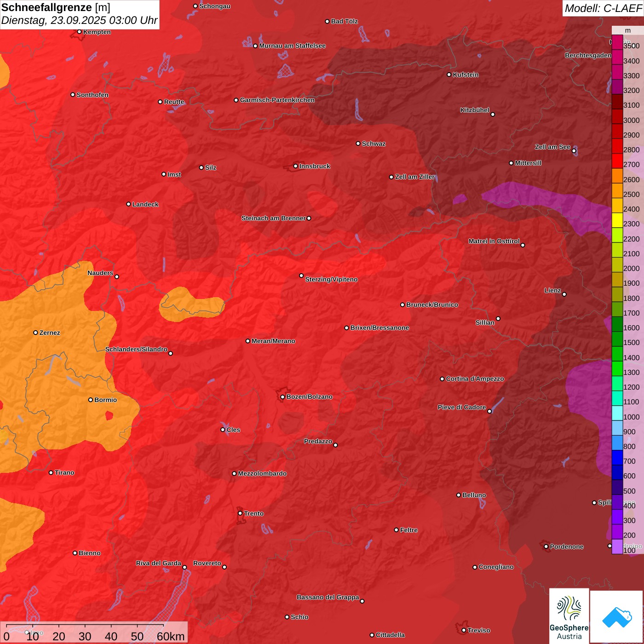This screenshot has height=644, width=644.
Task: Click the Kufstein marker dot
Action: click(x=449, y=75)
